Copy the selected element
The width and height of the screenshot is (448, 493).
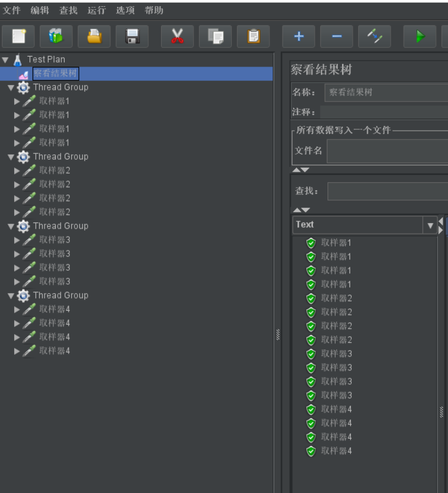coord(215,36)
